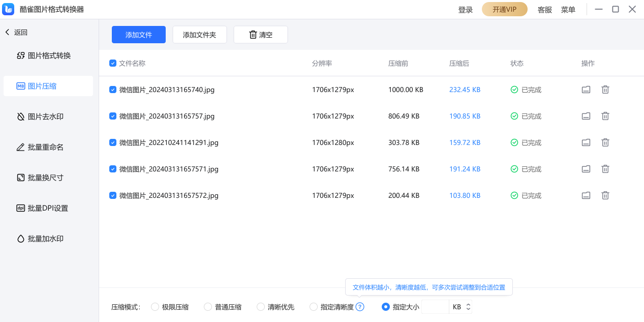This screenshot has width=644, height=322.
Task: Switch to 图片格式转换 tab
Action: tap(49, 55)
